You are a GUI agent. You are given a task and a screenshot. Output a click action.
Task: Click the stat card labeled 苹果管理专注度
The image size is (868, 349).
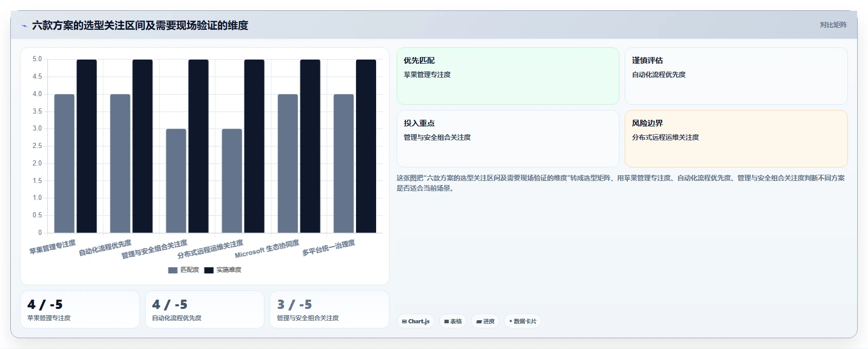[x=80, y=309]
